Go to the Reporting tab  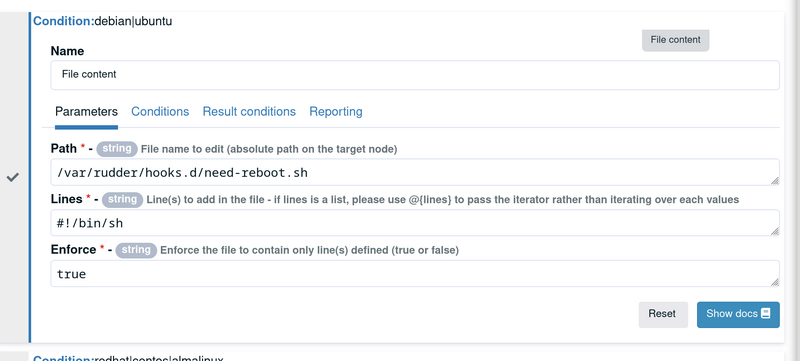[336, 112]
